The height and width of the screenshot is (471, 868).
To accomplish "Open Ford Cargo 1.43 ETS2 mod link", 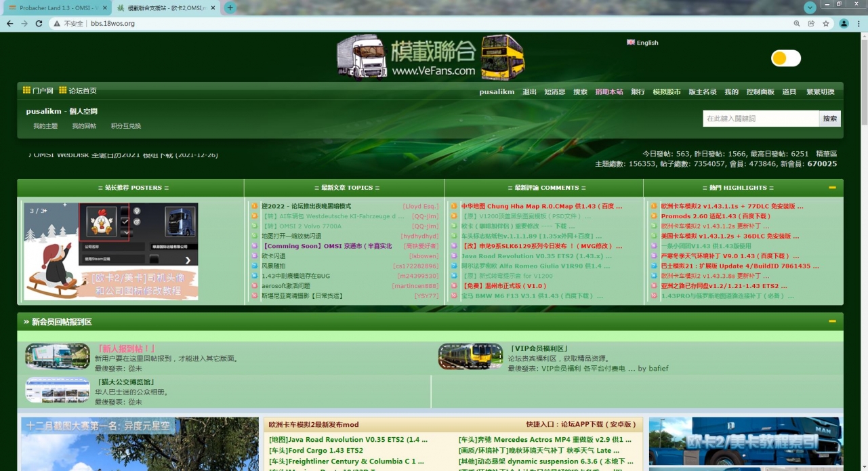I will coord(316,451).
